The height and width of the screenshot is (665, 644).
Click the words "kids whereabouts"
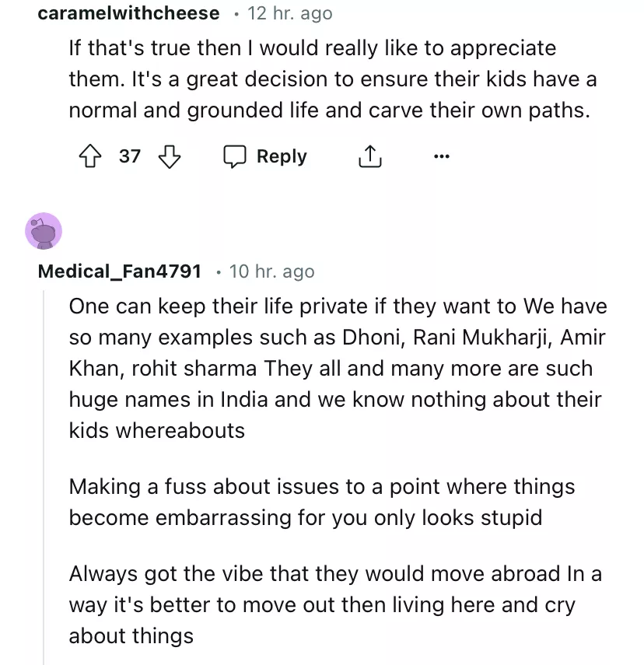tap(156, 430)
